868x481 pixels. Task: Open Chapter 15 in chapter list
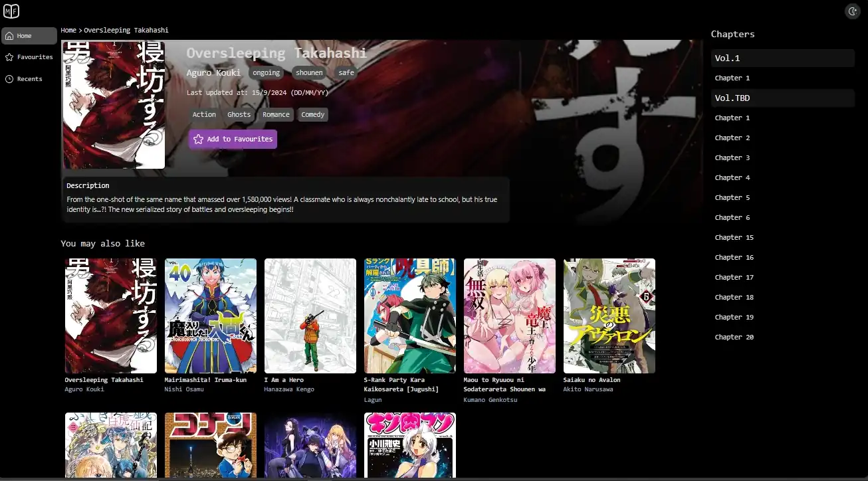pos(734,237)
